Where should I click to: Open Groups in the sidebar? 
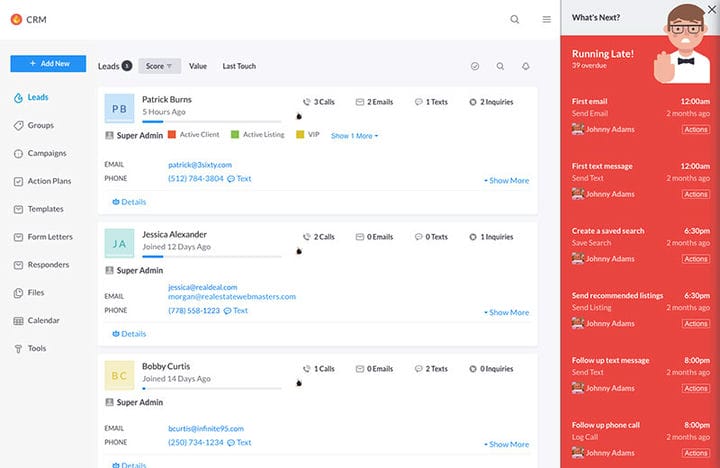[34, 125]
